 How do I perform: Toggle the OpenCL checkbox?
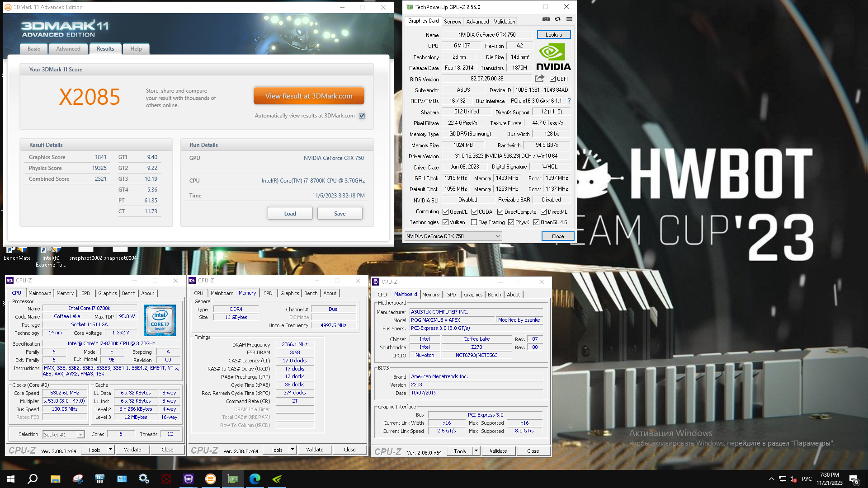coord(445,211)
